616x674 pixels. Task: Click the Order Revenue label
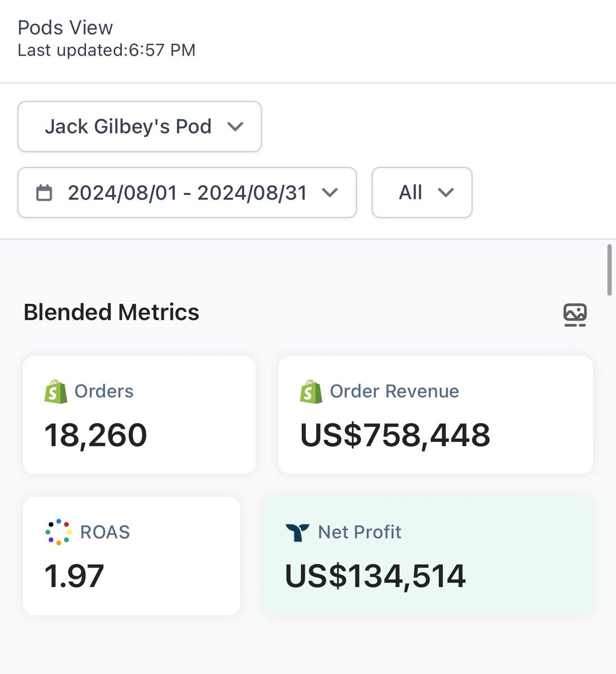pos(394,391)
